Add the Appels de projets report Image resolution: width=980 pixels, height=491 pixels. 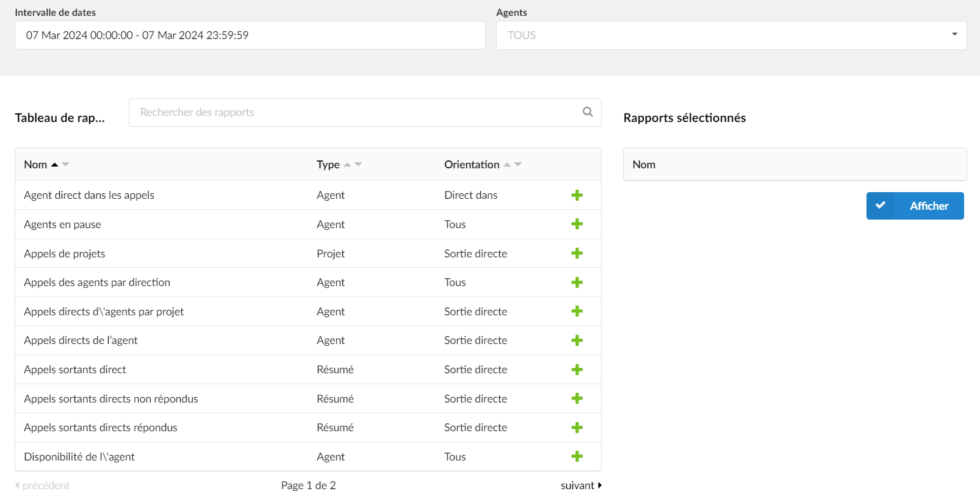(577, 253)
